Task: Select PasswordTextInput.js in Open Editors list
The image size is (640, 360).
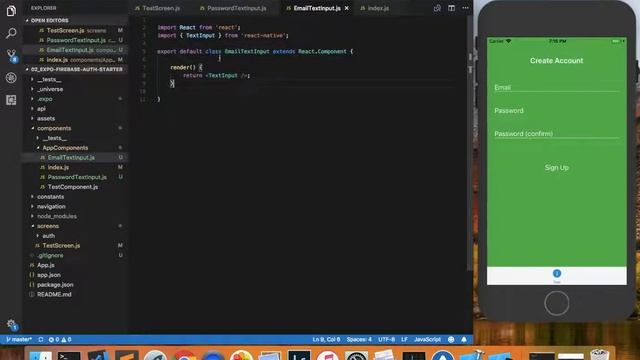Action: (x=76, y=40)
